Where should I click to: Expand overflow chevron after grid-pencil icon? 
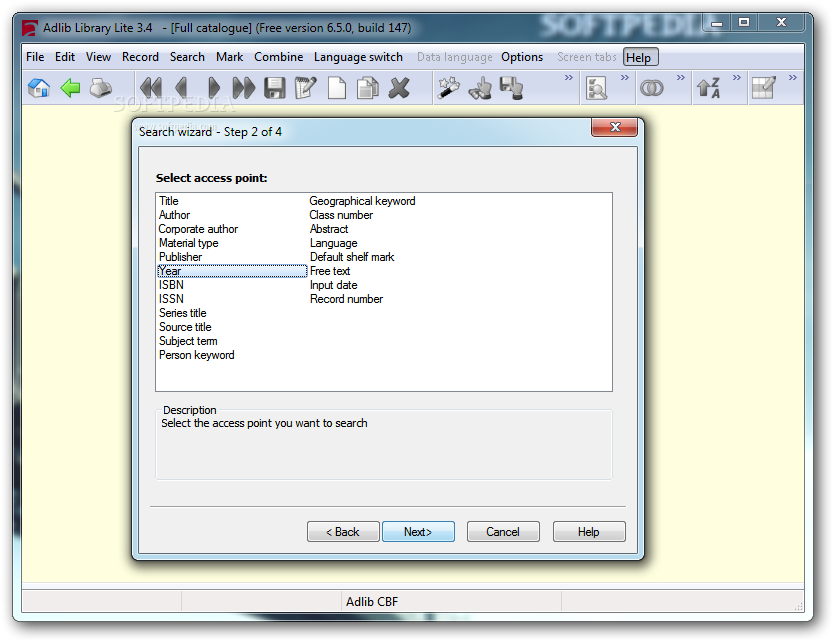pyautogui.click(x=793, y=78)
